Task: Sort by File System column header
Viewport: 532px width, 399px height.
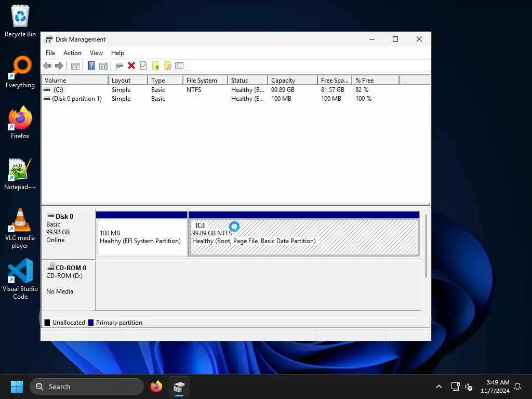Action: point(205,81)
